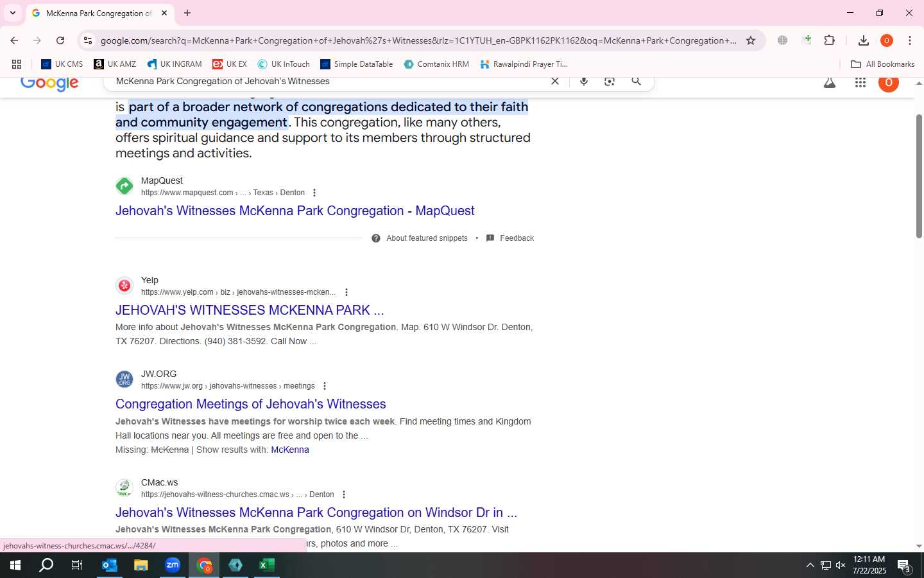This screenshot has height=578, width=924.
Task: Open Chrome downloads
Action: pos(864,40)
